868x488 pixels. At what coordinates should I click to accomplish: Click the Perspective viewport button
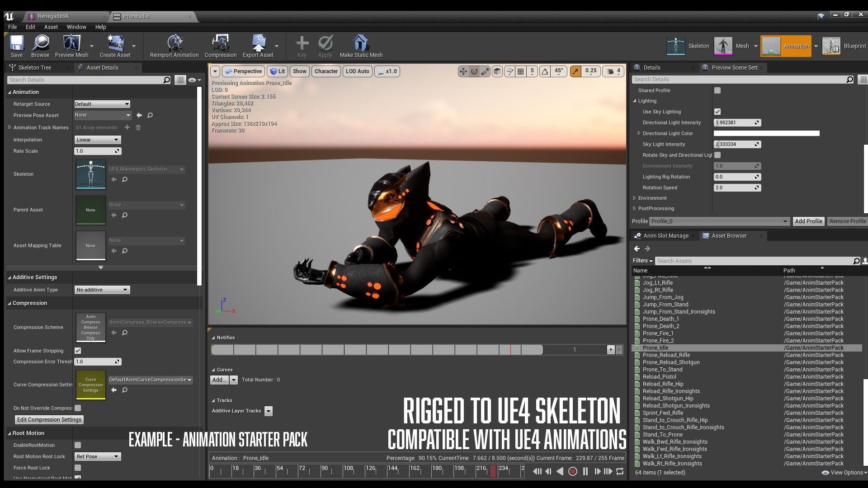coord(244,71)
